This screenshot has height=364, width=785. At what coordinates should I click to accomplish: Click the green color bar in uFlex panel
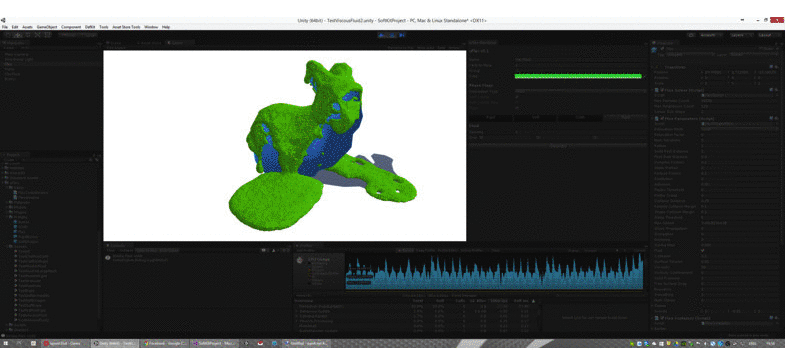coord(578,76)
